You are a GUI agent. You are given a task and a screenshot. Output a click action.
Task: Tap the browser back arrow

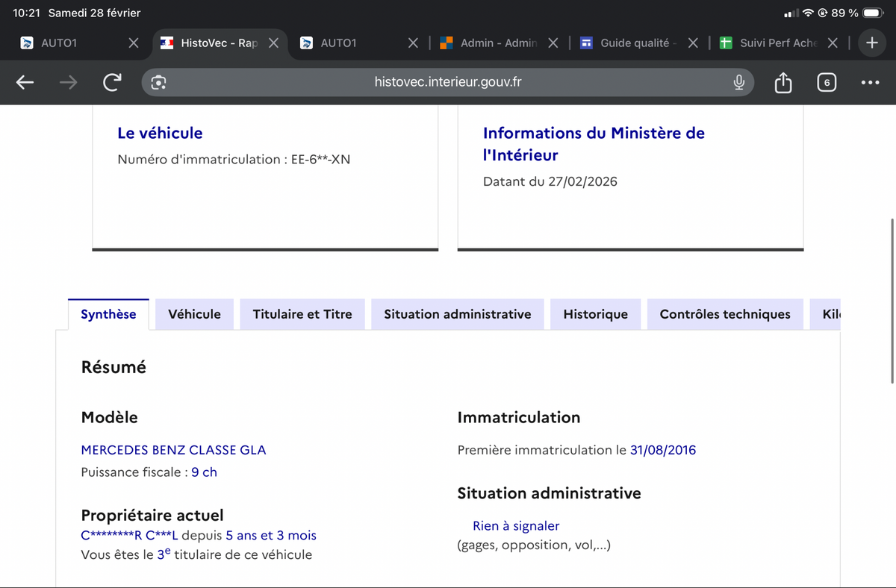click(25, 82)
